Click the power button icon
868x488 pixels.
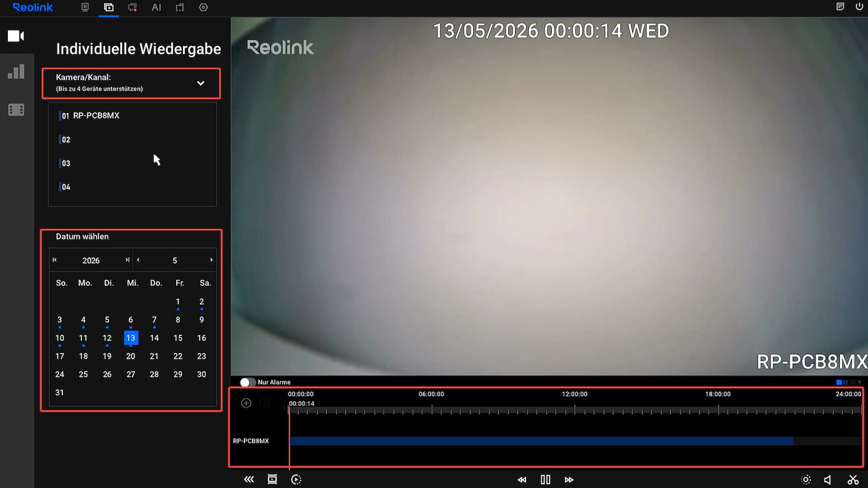click(x=859, y=6)
